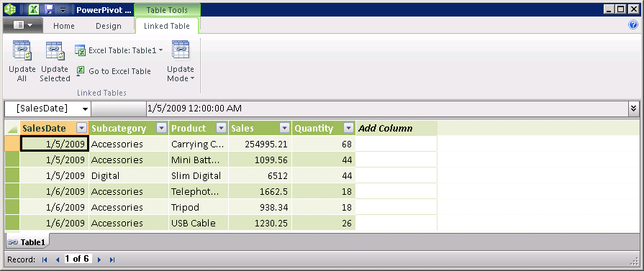Viewport: 644px width, 271px height.
Task: Open the Design ribbon tab
Action: click(x=109, y=26)
